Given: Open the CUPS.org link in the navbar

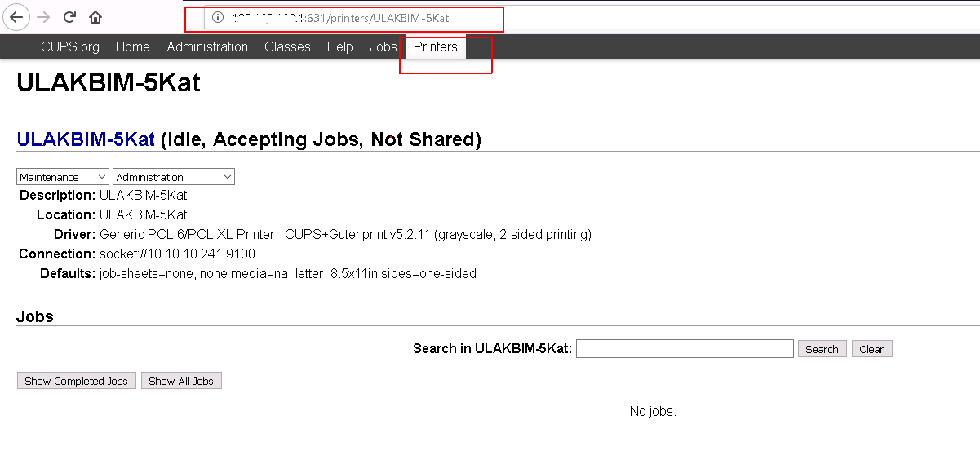Looking at the screenshot, I should tap(70, 47).
